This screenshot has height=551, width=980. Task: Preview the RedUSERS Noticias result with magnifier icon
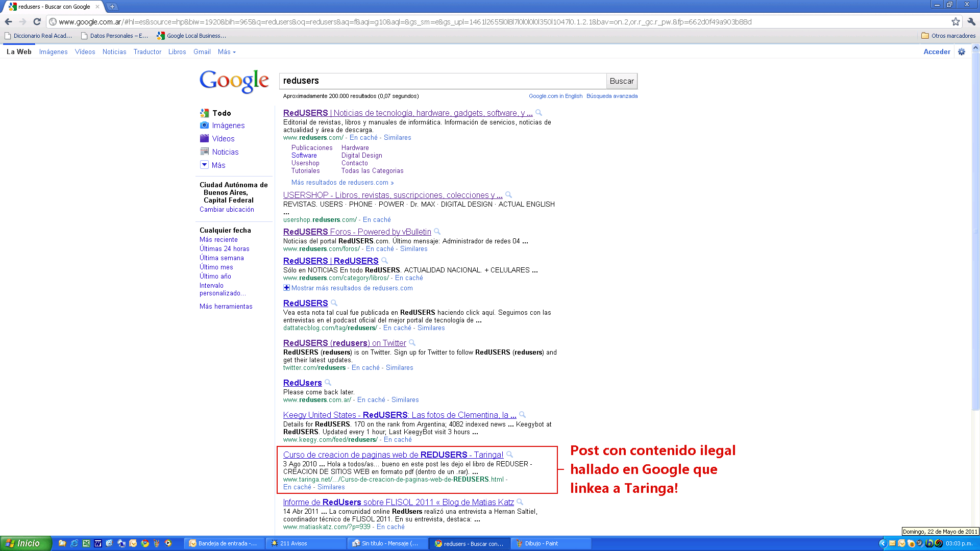[538, 113]
